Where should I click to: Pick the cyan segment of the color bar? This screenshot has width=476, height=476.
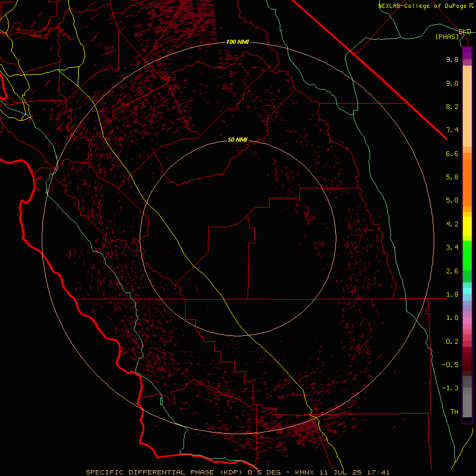tap(467, 291)
